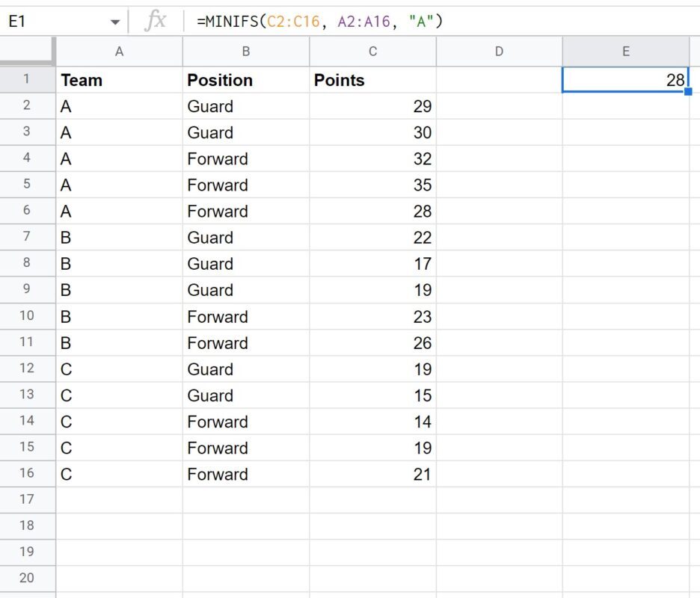Click cell C9 containing 19

(372, 290)
